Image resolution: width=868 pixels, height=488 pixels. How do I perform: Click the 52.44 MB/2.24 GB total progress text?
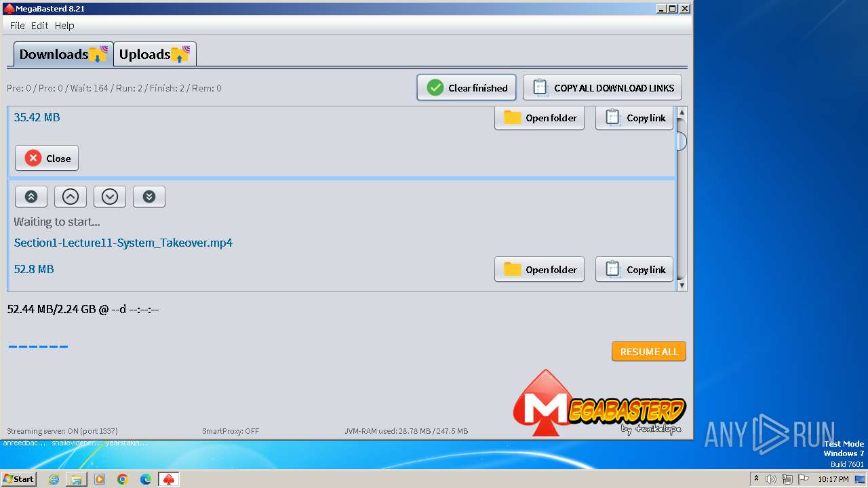pos(83,309)
